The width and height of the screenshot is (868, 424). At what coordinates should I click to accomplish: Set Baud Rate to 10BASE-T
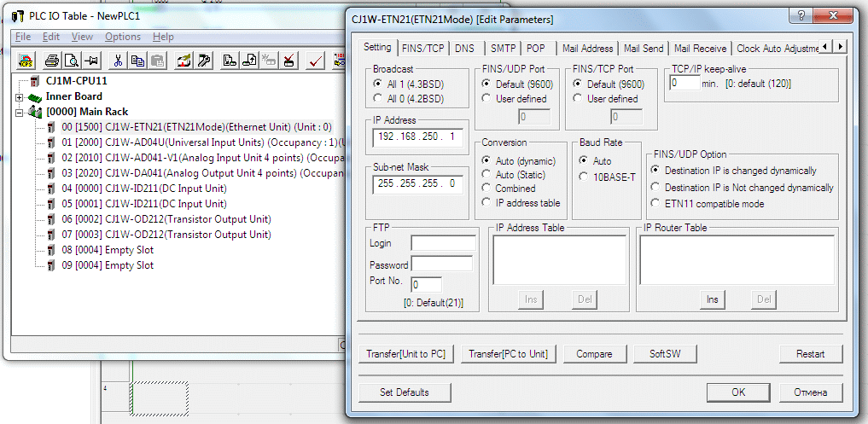583,177
